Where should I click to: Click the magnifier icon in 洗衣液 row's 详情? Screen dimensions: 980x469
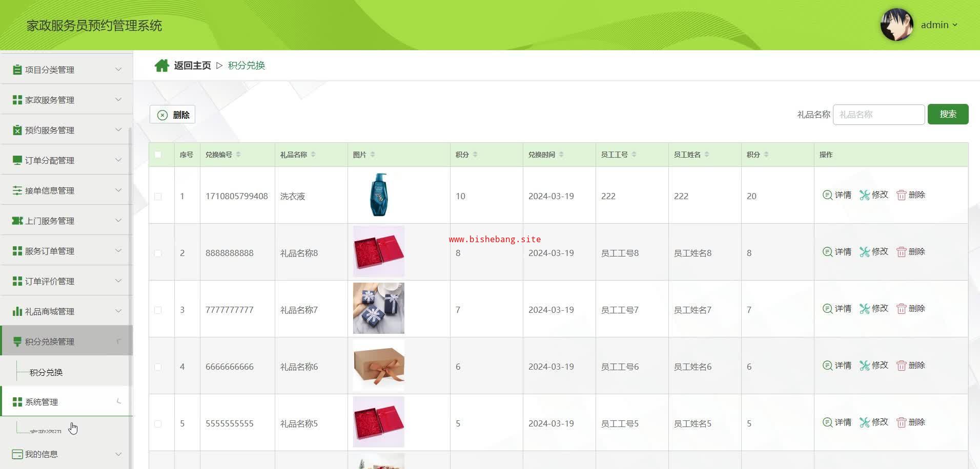827,195
